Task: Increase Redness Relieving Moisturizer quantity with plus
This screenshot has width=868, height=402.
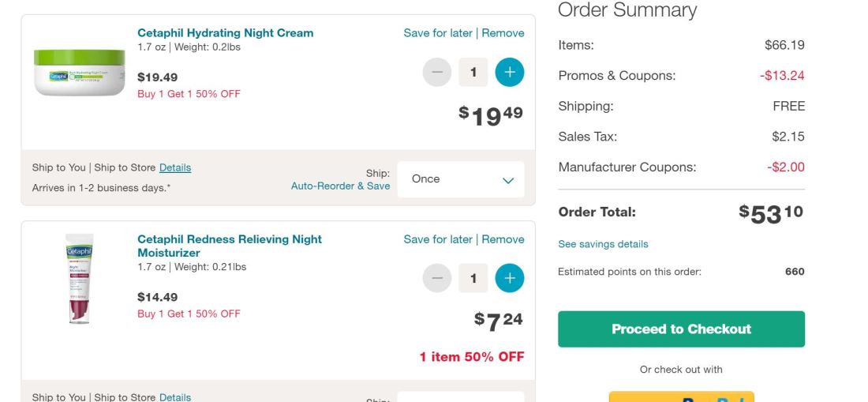Action: tap(510, 278)
